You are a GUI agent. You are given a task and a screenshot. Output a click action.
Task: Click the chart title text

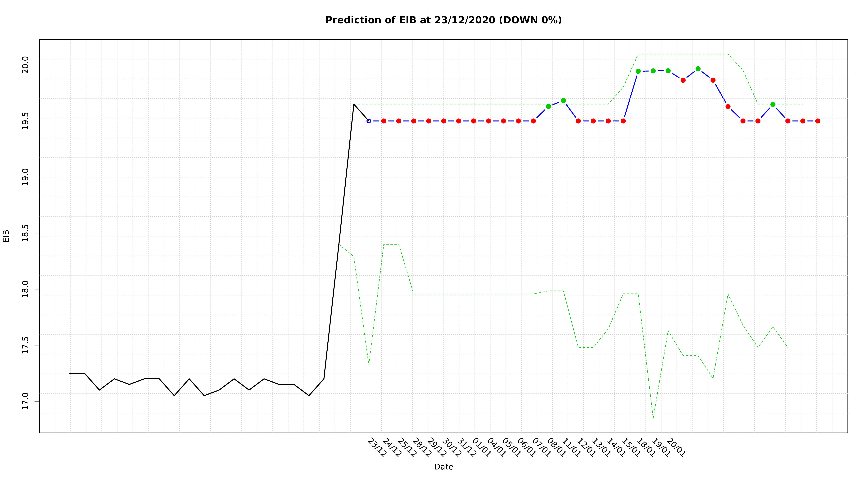click(x=443, y=20)
